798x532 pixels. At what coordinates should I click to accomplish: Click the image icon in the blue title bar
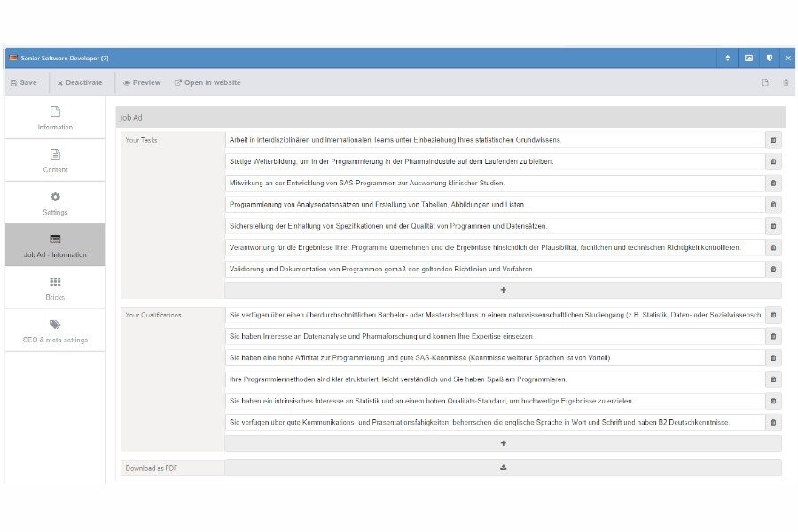click(749, 58)
